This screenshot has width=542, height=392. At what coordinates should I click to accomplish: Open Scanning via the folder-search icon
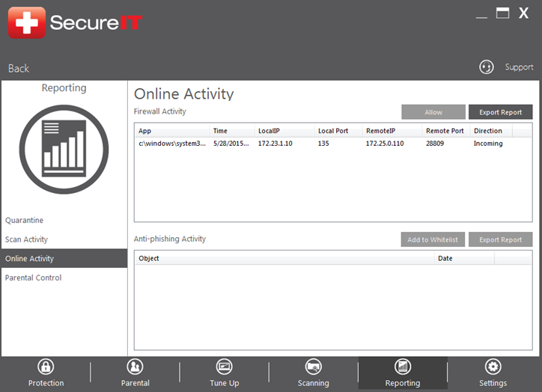coord(314,367)
